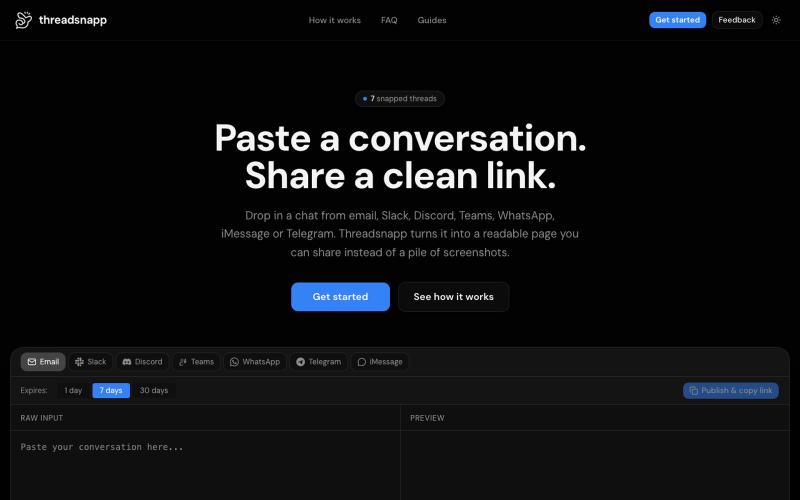The height and width of the screenshot is (500, 800).
Task: Switch to the Slack source tab
Action: (x=91, y=362)
